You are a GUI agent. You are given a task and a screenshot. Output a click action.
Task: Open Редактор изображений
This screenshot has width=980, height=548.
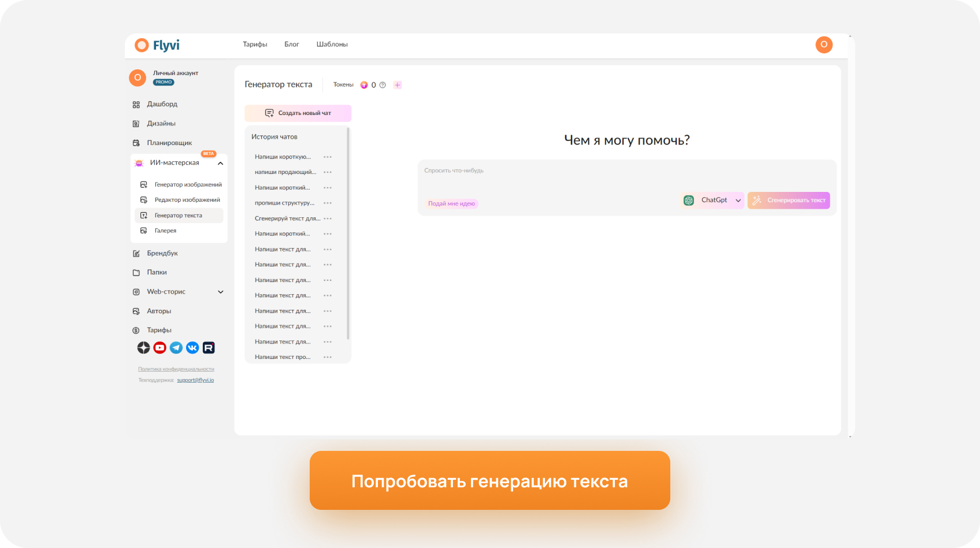tap(180, 200)
